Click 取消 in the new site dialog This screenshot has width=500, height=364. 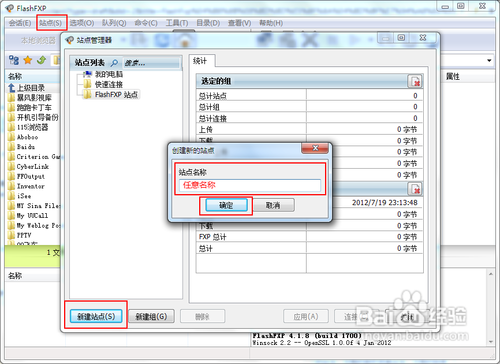[273, 205]
